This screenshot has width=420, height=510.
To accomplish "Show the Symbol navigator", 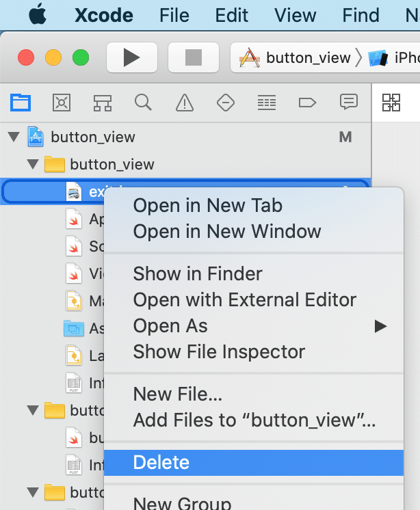I will tap(103, 103).
